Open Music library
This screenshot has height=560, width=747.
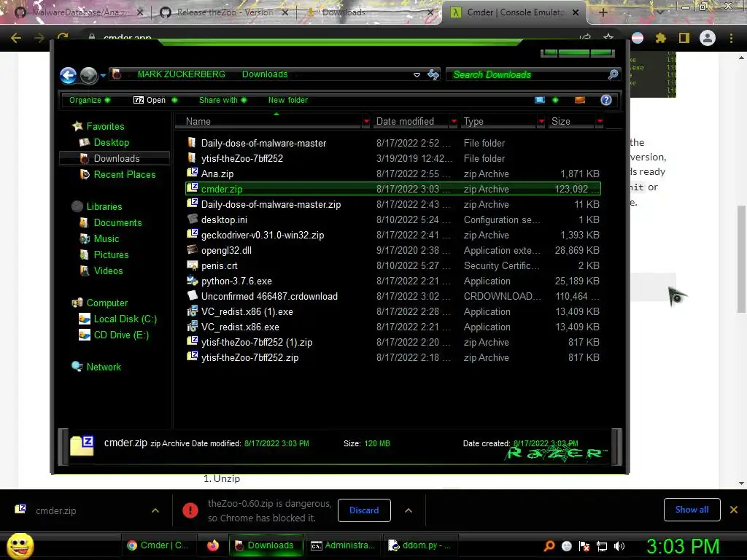[107, 238]
